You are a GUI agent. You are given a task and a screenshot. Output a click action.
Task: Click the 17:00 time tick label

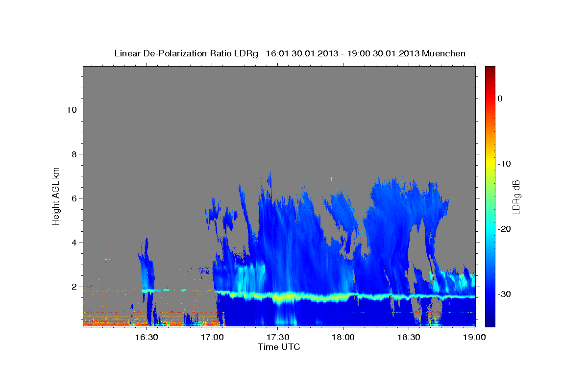212,337
